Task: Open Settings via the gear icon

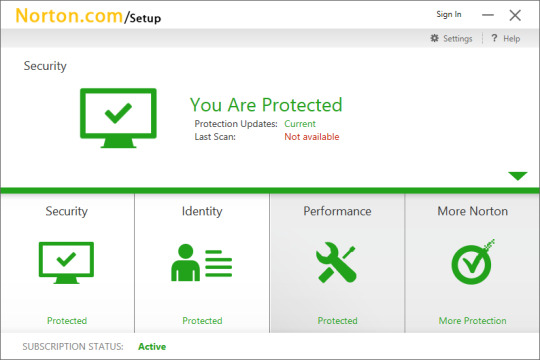Action: pyautogui.click(x=435, y=38)
